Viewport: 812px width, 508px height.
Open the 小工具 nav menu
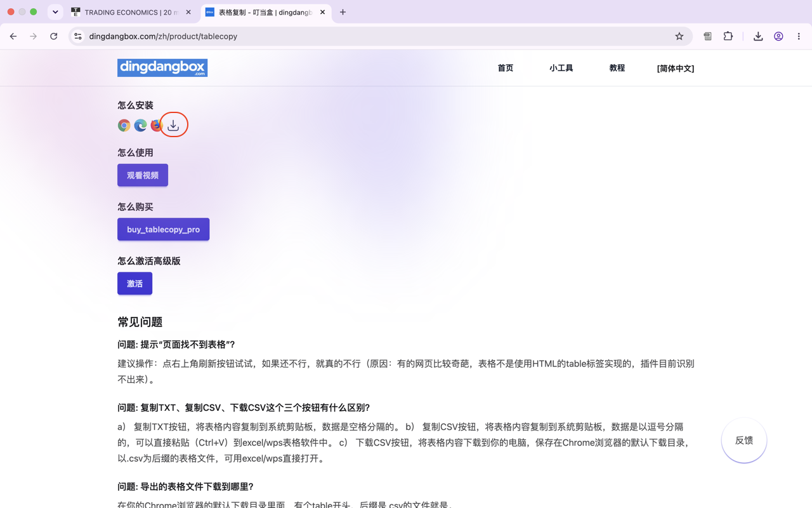point(561,68)
